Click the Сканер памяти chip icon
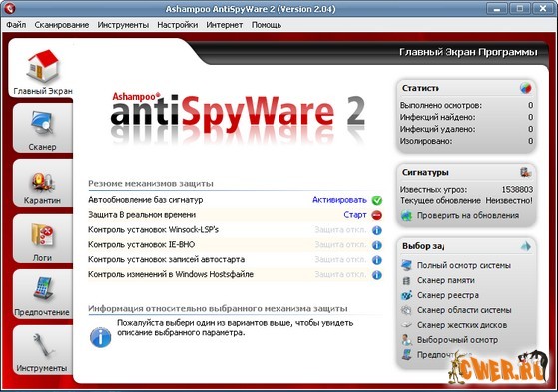 tap(406, 280)
